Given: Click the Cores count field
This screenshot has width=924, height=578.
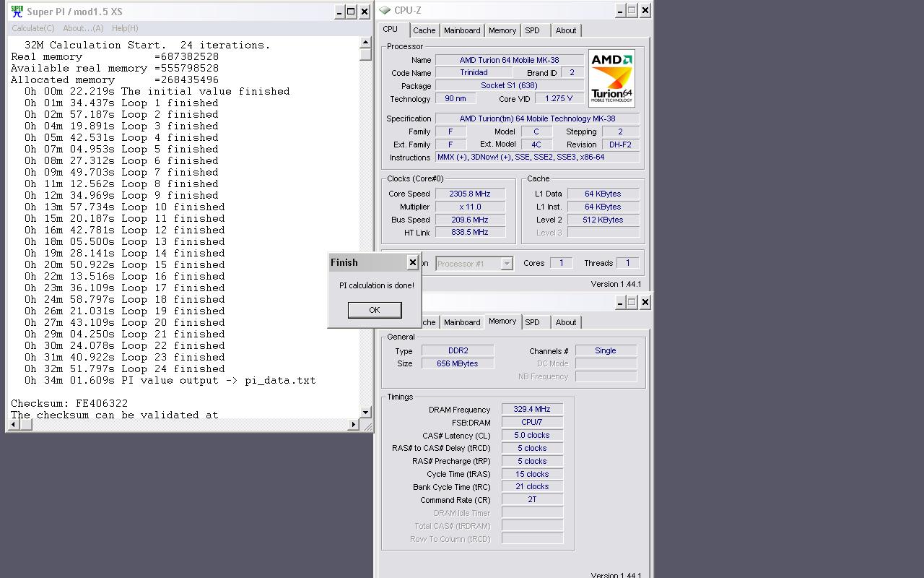Looking at the screenshot, I should 561,263.
